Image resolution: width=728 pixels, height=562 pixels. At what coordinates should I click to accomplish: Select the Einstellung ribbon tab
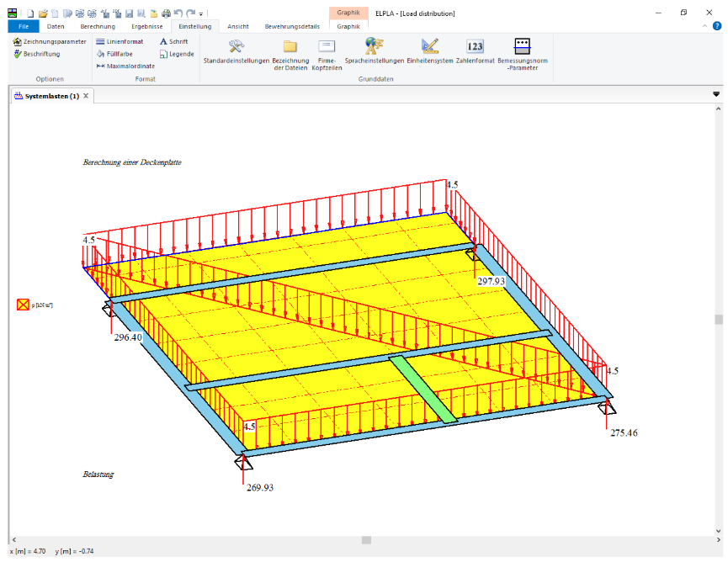[195, 26]
